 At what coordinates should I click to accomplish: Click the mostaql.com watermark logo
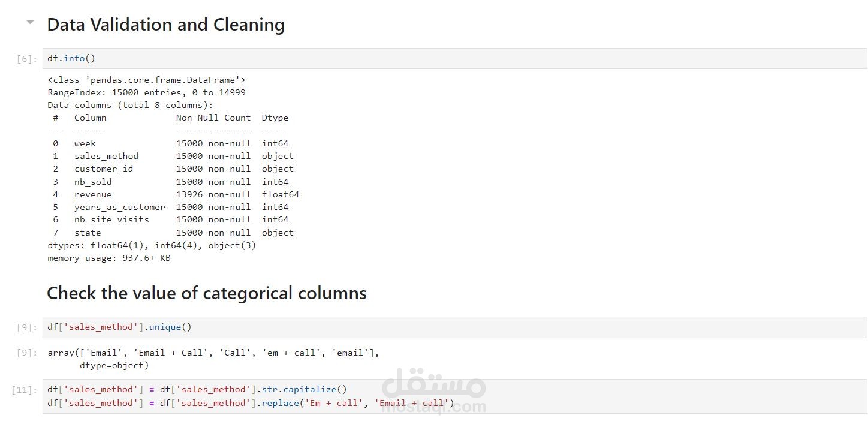pyautogui.click(x=434, y=393)
